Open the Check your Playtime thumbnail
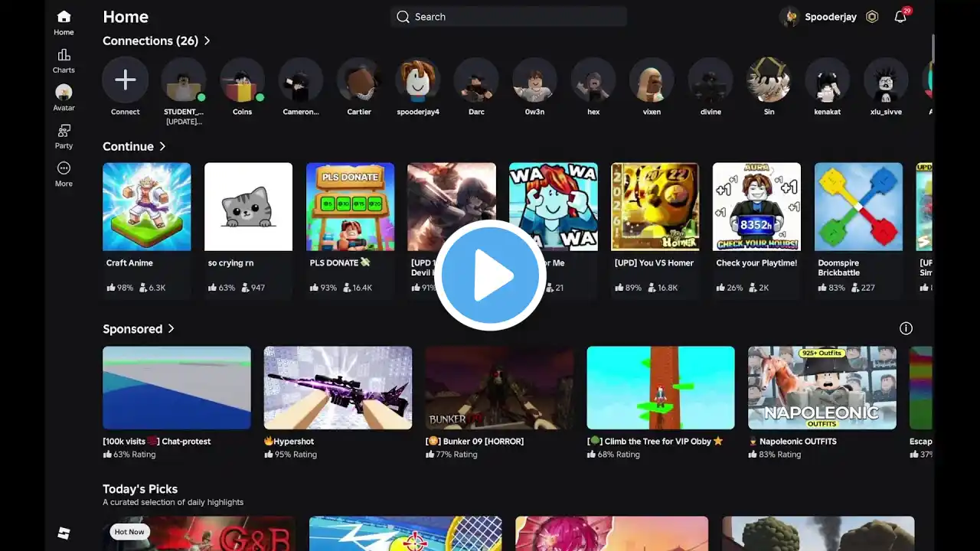 pos(756,207)
